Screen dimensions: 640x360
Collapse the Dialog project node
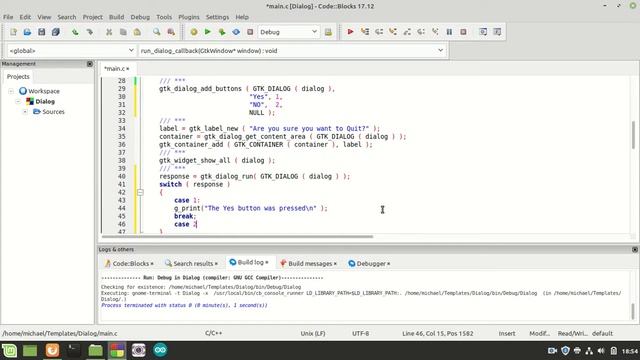click(18, 101)
